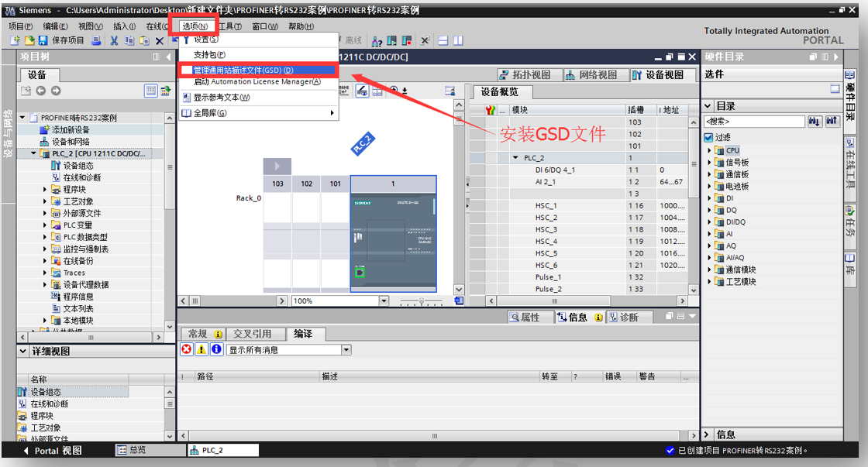Click the hardware catalog search field
This screenshot has height=467, width=868.
click(x=754, y=121)
